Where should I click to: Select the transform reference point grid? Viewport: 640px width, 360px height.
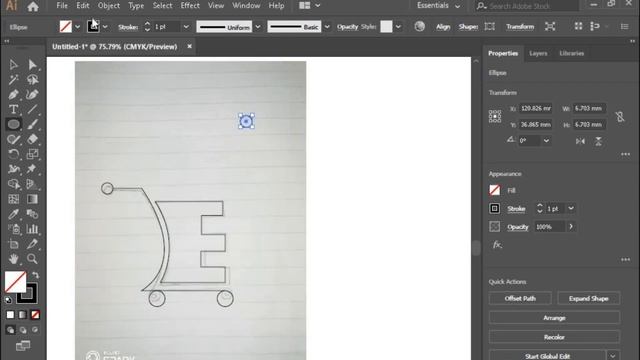point(495,116)
